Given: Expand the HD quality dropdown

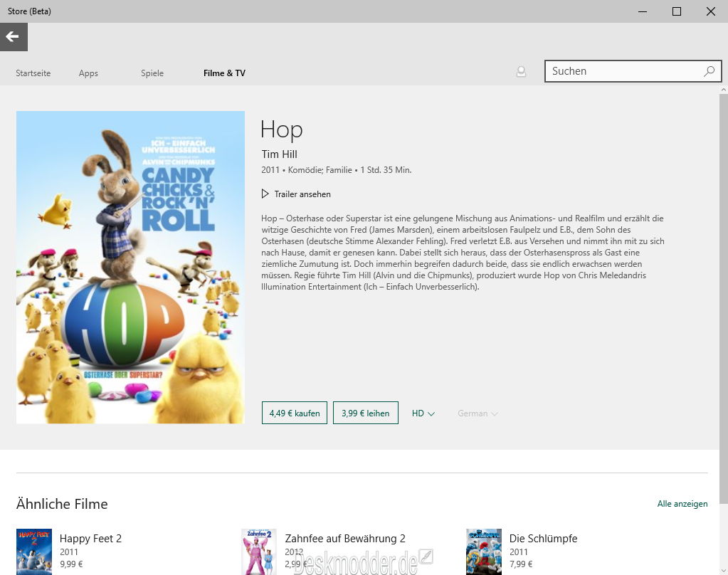Looking at the screenshot, I should point(423,413).
